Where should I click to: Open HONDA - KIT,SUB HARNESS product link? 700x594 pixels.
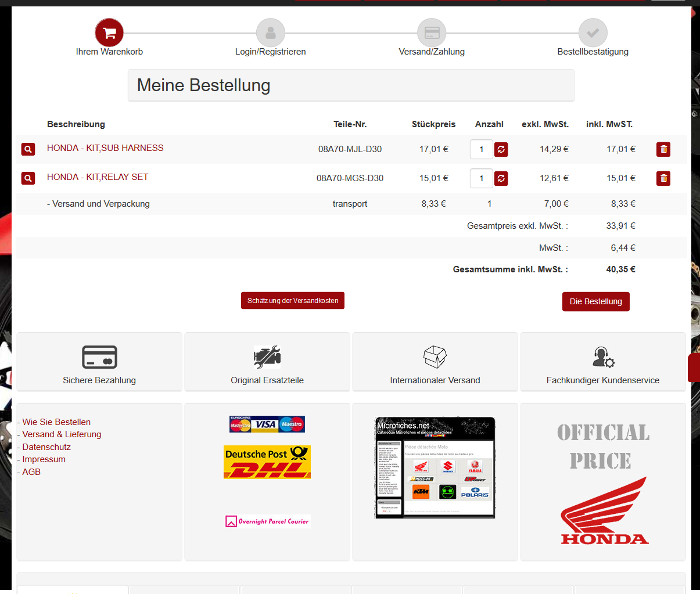[105, 148]
